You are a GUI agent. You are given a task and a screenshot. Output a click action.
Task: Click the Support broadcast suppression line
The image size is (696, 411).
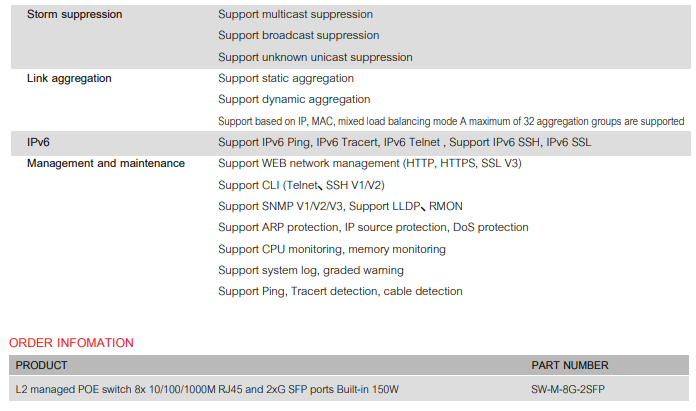298,36
